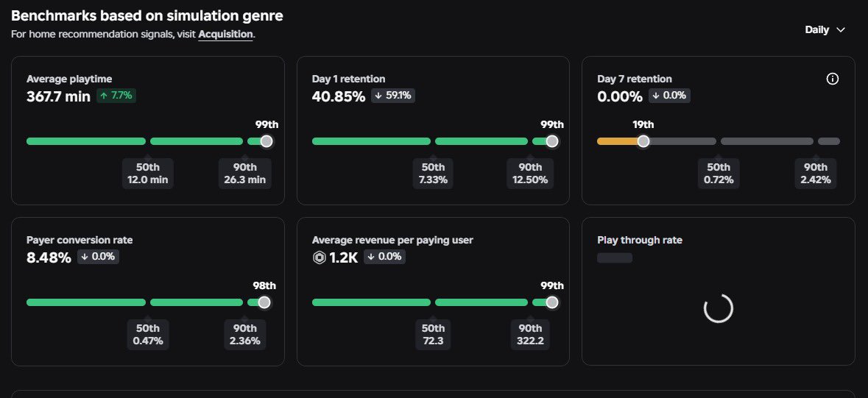This screenshot has height=398, width=868.
Task: Click the 7.7% increase badge on Average playtime
Action: [116, 96]
